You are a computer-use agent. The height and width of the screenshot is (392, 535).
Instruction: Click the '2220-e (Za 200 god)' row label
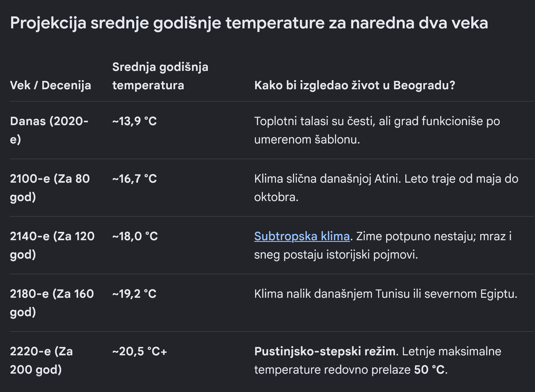41,360
